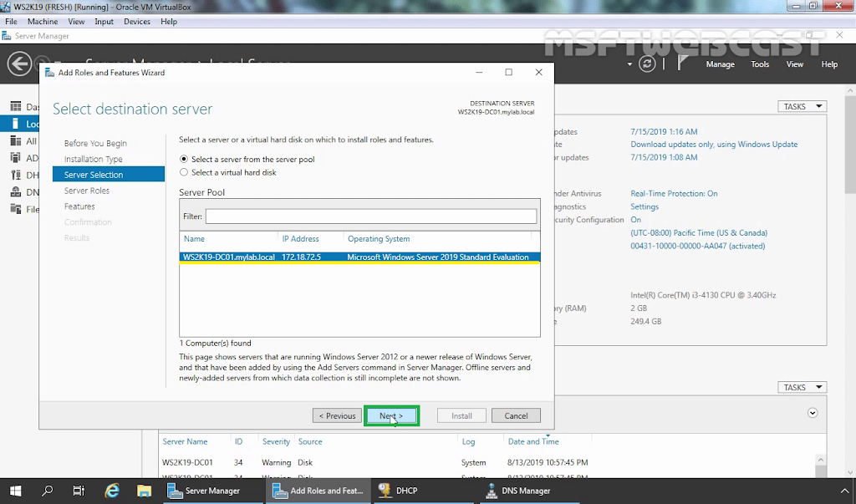Image resolution: width=856 pixels, height=504 pixels.
Task: Select the All Servers icon in the sidebar
Action: point(16,141)
